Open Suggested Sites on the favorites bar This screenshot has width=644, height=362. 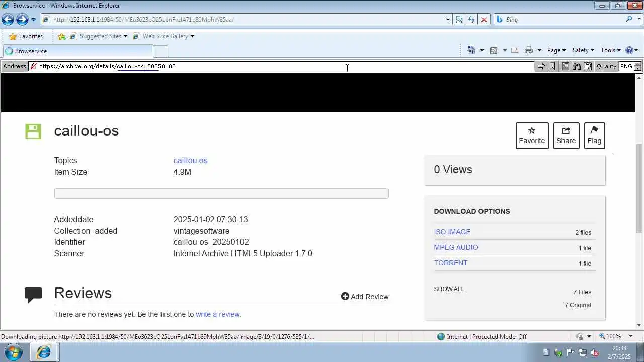99,36
